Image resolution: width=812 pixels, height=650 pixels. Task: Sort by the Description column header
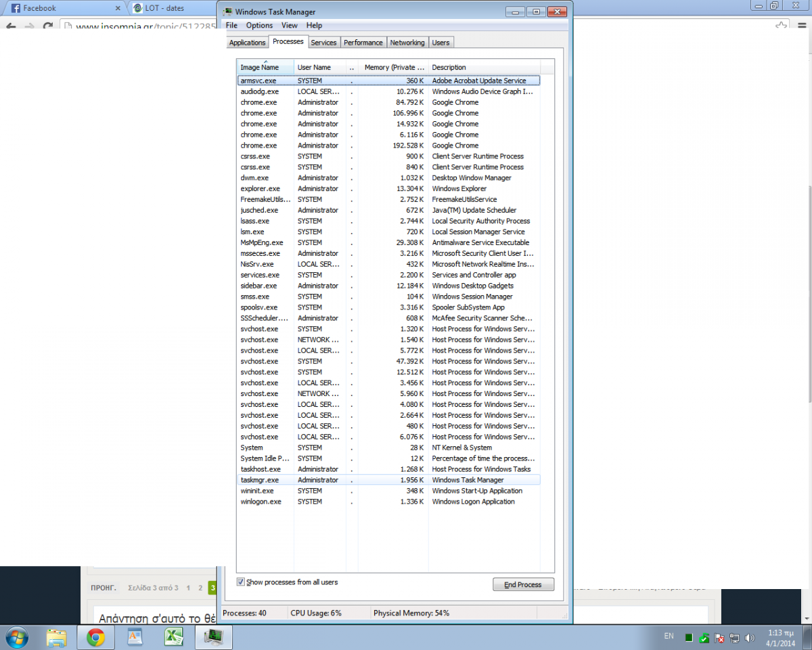[x=484, y=67]
